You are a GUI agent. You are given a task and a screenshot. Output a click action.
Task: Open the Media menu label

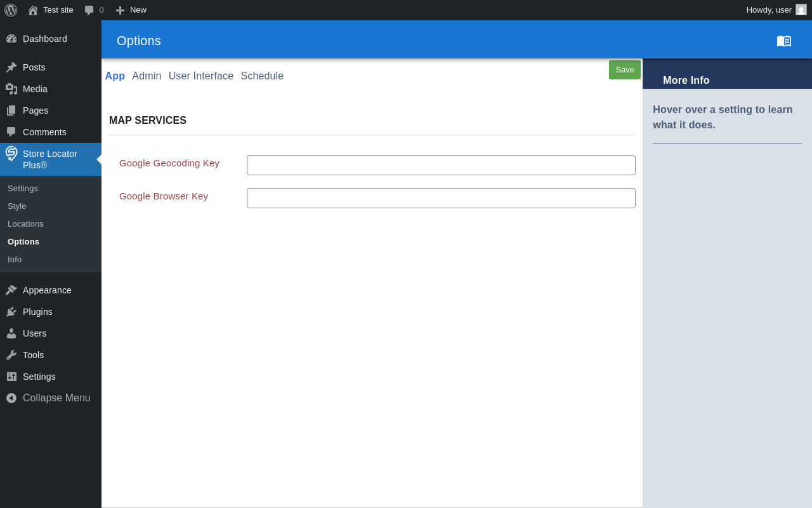(35, 89)
